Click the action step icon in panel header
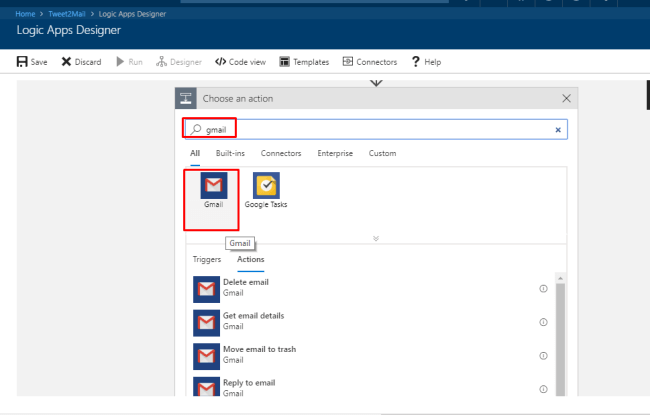650x415 pixels. pyautogui.click(x=186, y=98)
